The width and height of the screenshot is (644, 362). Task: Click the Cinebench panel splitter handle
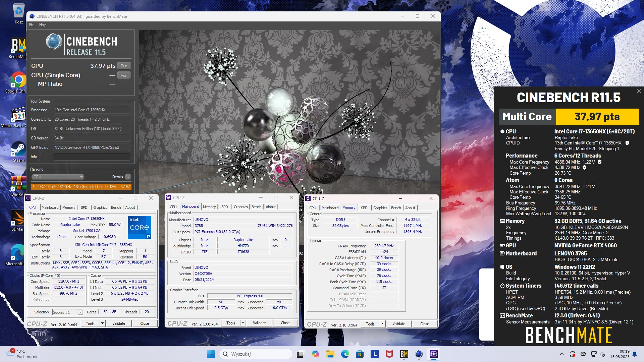point(137,144)
